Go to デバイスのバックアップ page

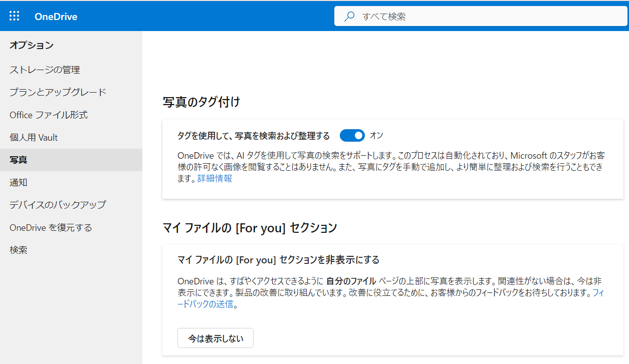pyautogui.click(x=58, y=205)
